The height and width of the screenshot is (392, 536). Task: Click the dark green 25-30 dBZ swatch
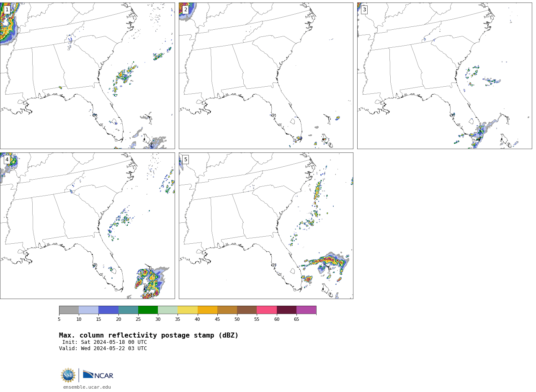148,310
